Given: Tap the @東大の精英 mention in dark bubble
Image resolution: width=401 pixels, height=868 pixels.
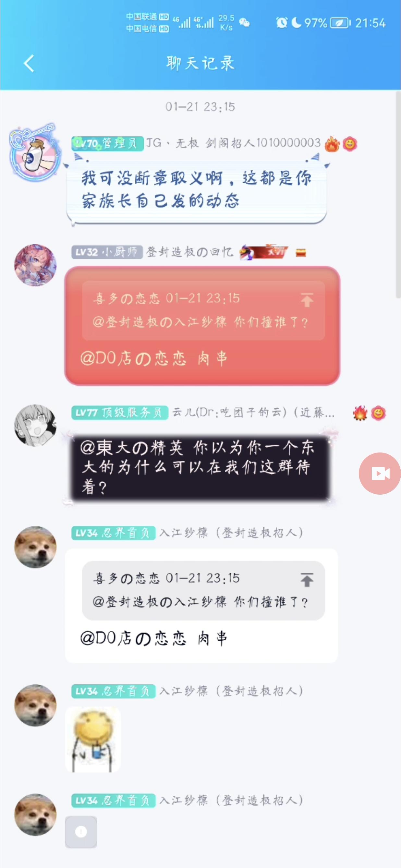Looking at the screenshot, I should [x=131, y=448].
